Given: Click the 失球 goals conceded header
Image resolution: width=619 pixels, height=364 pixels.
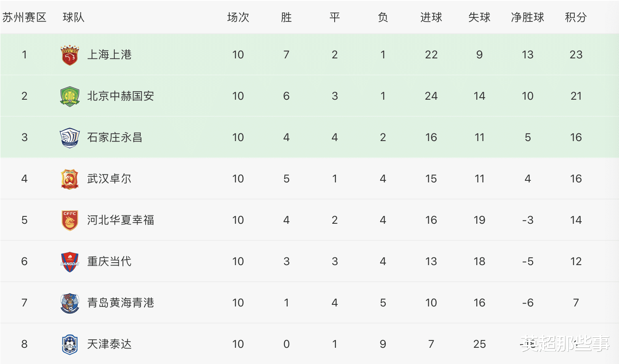Looking at the screenshot, I should (x=479, y=17).
